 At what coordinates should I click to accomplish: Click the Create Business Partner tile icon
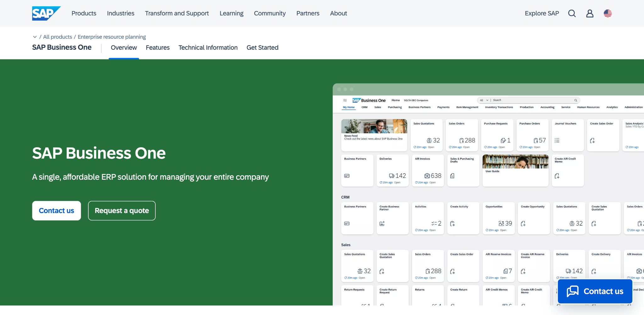(382, 223)
